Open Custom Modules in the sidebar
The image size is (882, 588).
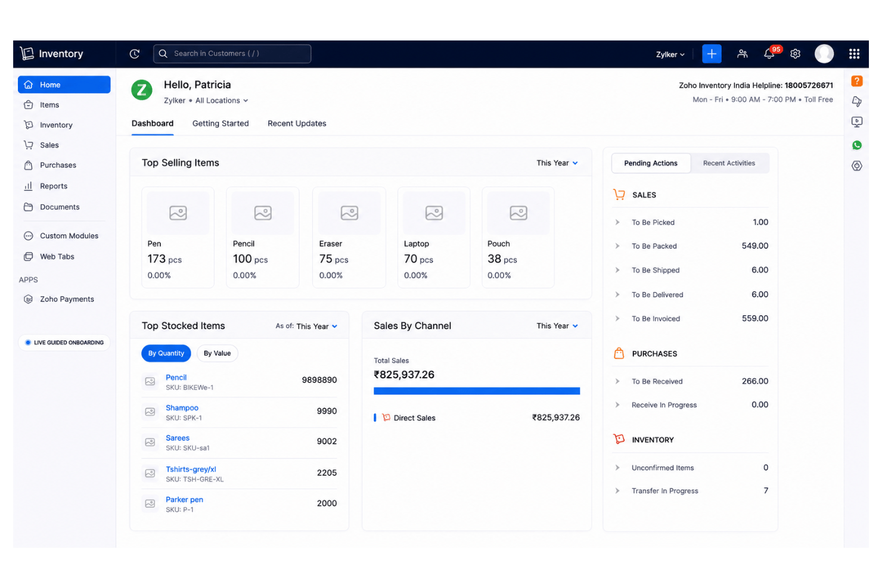(64, 236)
